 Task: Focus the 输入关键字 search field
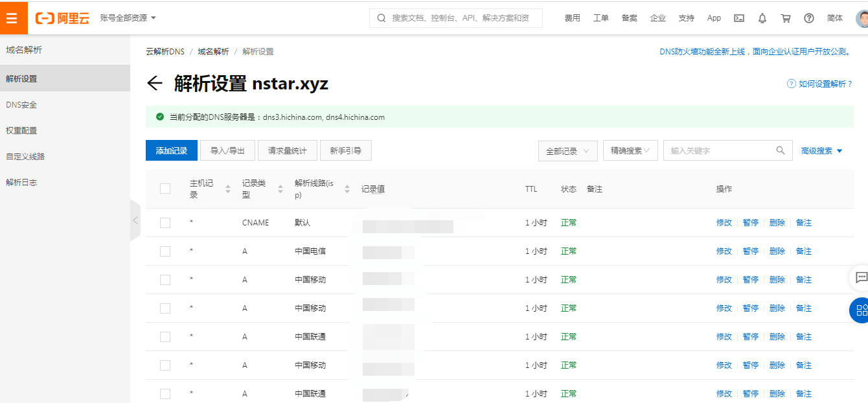coord(719,150)
